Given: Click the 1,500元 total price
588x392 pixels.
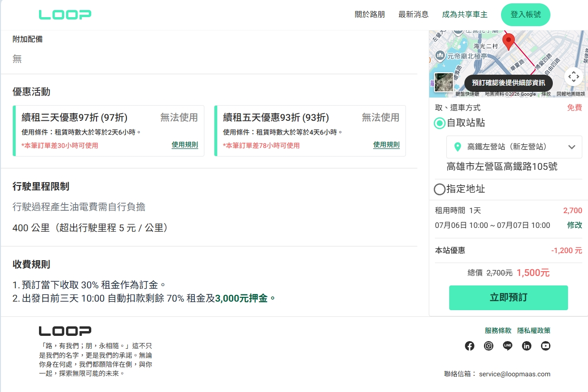Looking at the screenshot, I should (533, 273).
